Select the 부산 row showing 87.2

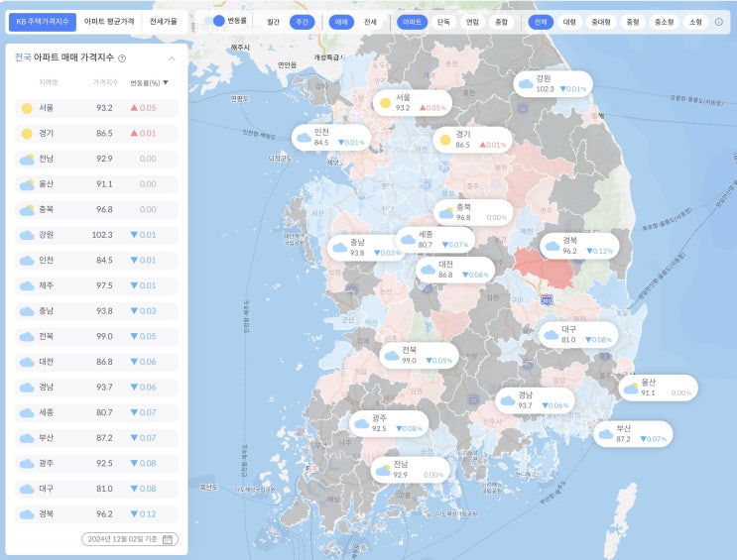coord(97,438)
